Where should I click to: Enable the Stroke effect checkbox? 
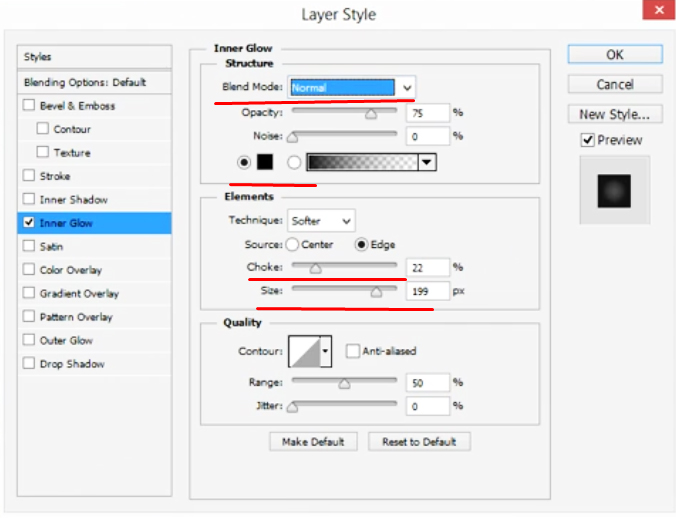point(29,175)
